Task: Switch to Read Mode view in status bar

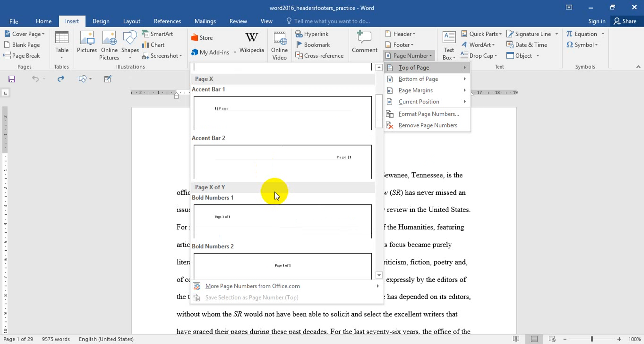Action: click(516, 339)
